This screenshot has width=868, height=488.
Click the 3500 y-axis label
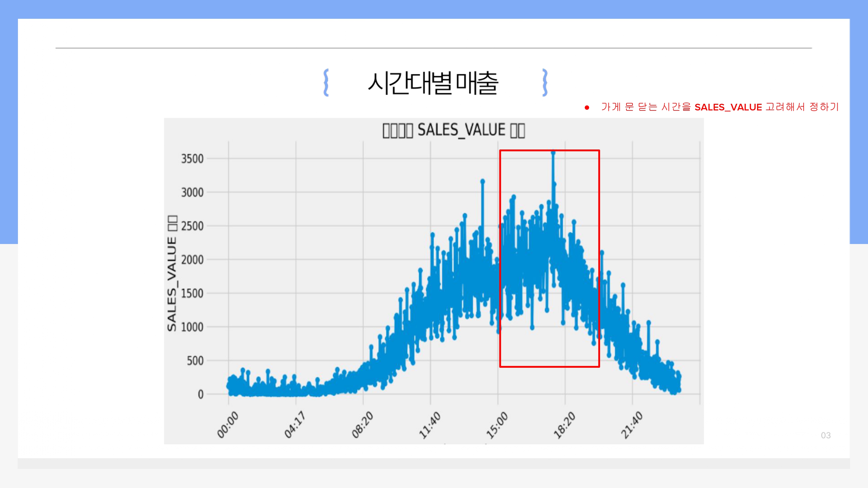point(192,159)
